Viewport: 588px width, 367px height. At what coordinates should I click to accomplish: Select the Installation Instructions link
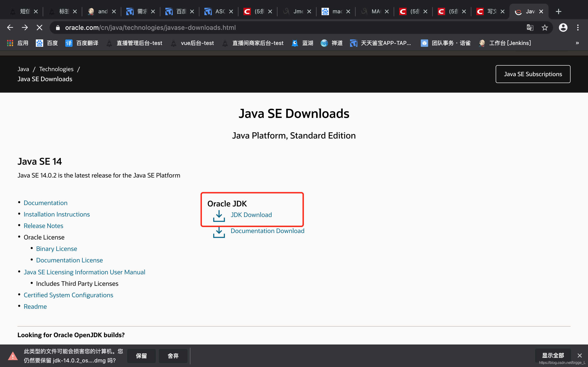[x=57, y=214]
